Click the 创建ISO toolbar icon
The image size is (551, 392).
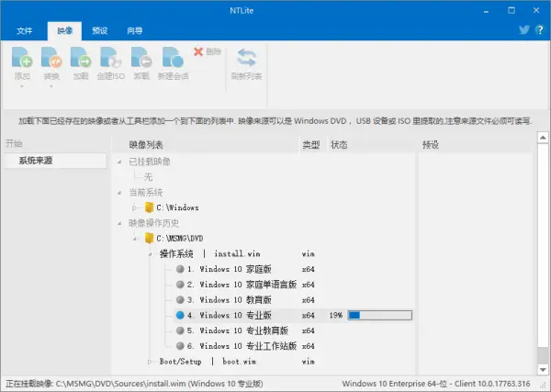(x=111, y=58)
